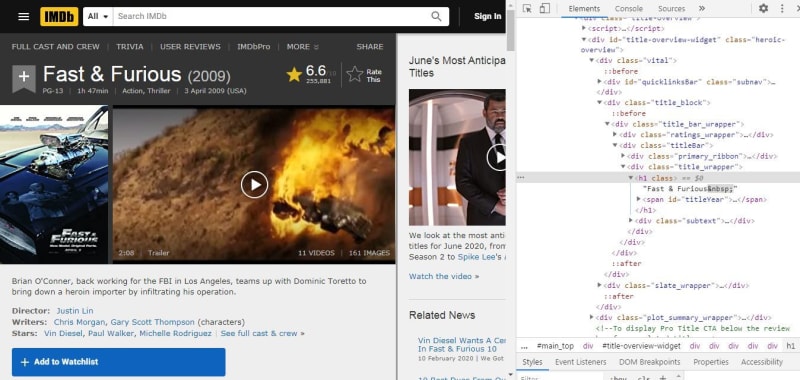Open FULL CAST AND CREW link
800x380 pixels.
[56, 46]
